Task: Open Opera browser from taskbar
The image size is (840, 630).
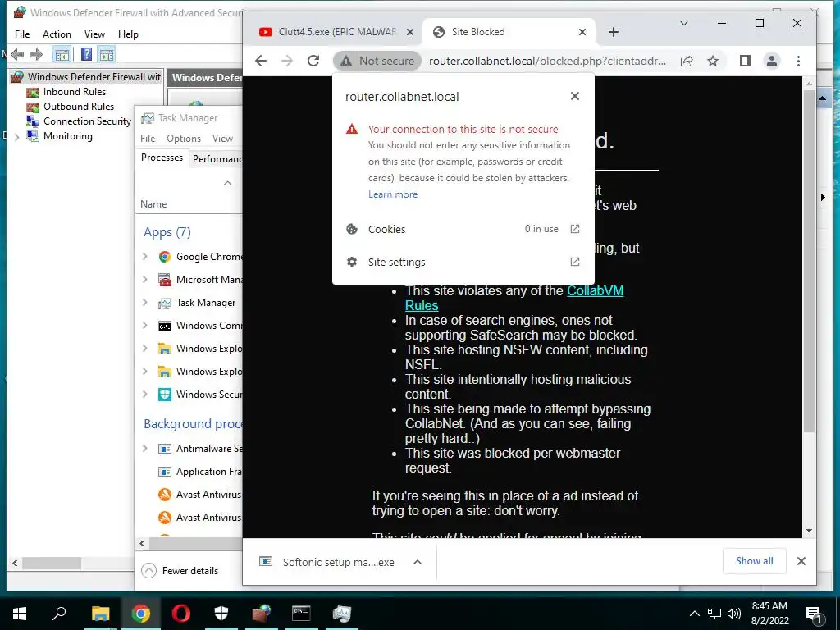Action: [x=181, y=614]
